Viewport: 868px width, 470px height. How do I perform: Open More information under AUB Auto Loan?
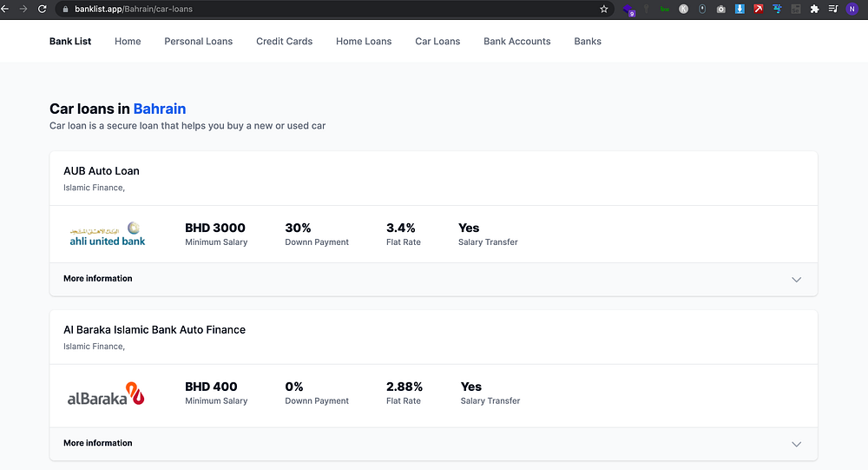pyautogui.click(x=98, y=279)
